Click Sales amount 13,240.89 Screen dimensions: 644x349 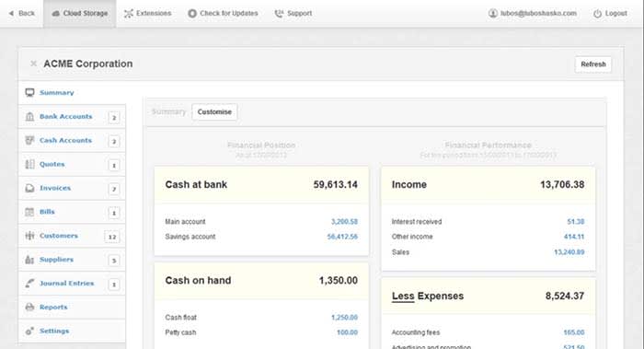569,252
